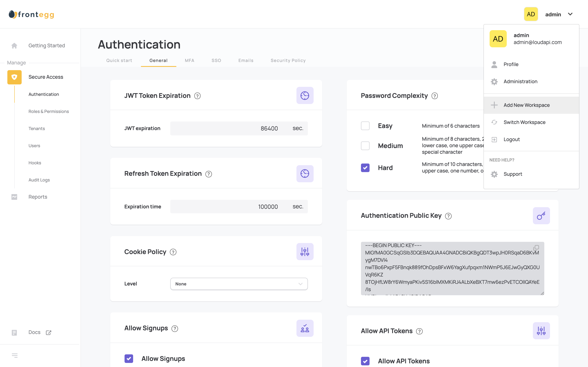Click the hamburger icon at sidebar bottom
The height and width of the screenshot is (367, 588).
(14, 356)
